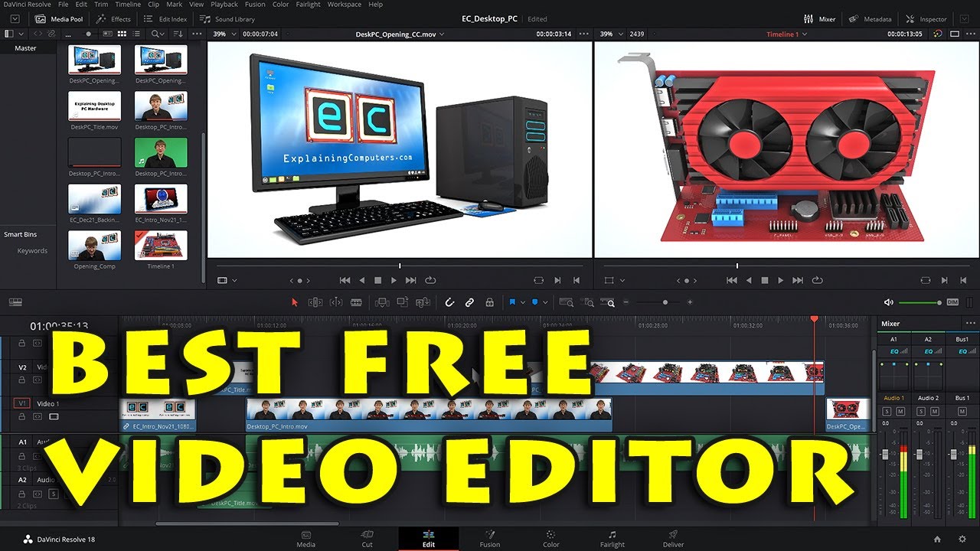Toggle timeline Snapping magnet
The height and width of the screenshot is (551, 980).
(449, 302)
